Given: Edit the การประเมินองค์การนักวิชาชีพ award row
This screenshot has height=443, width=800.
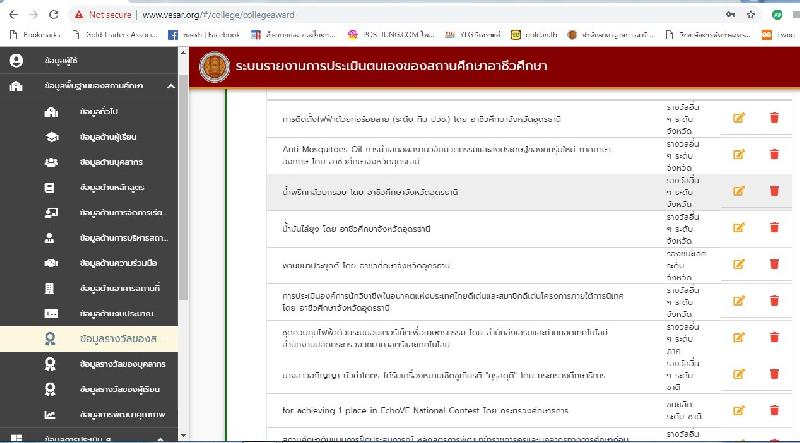Looking at the screenshot, I should tap(738, 301).
